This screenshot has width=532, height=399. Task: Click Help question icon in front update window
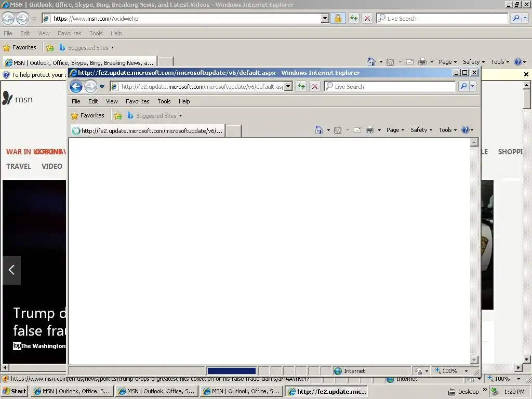465,130
